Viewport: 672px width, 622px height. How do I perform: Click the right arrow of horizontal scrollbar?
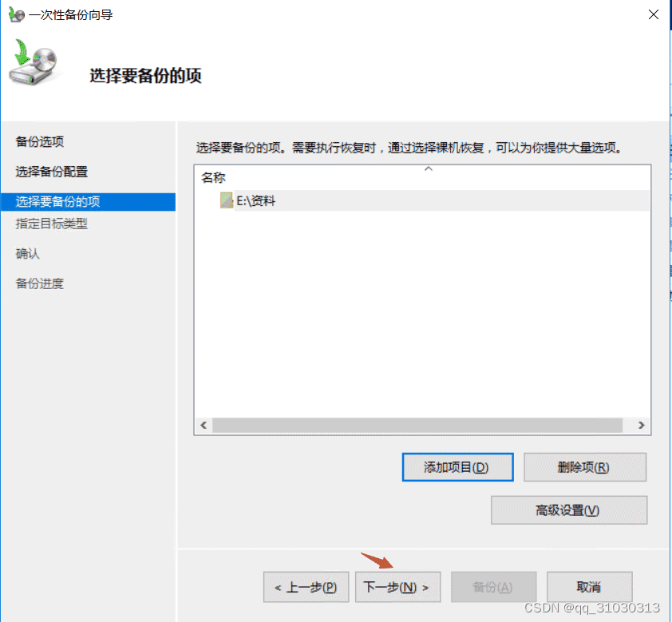(x=641, y=425)
